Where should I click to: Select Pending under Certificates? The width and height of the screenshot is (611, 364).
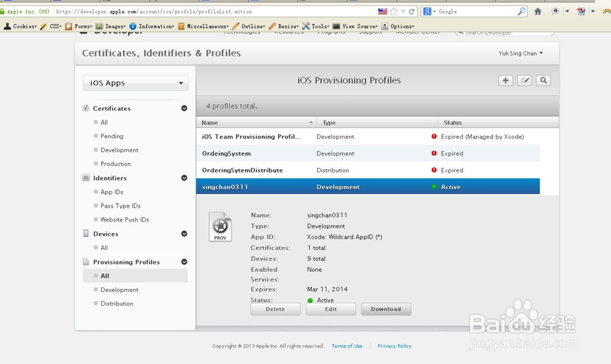pyautogui.click(x=112, y=136)
